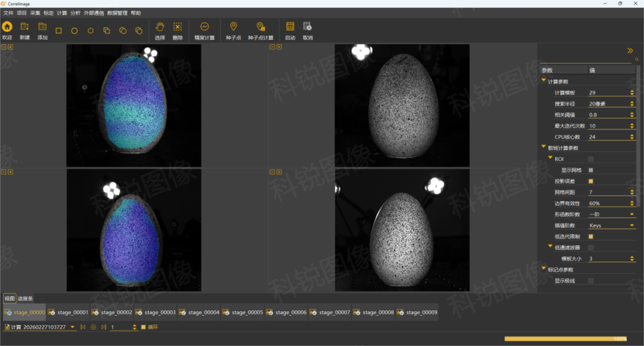This screenshot has width=644, height=346.
Task: Click the 新建 new project icon
Action: click(24, 27)
